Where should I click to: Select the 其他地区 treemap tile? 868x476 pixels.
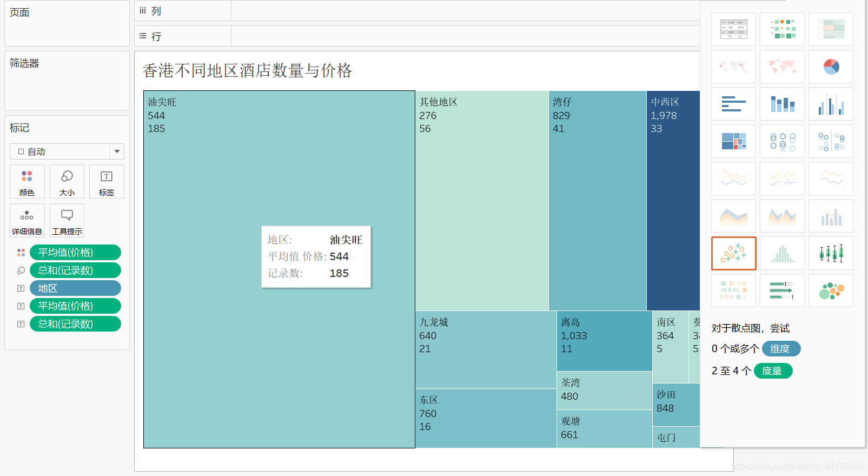click(482, 201)
